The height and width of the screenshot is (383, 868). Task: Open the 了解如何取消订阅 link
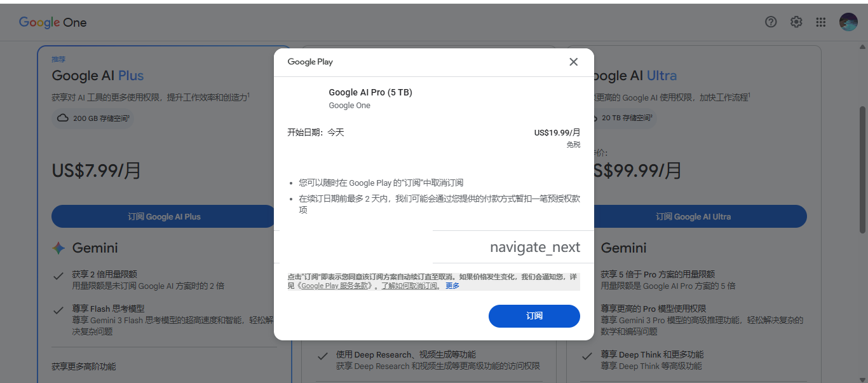(409, 286)
